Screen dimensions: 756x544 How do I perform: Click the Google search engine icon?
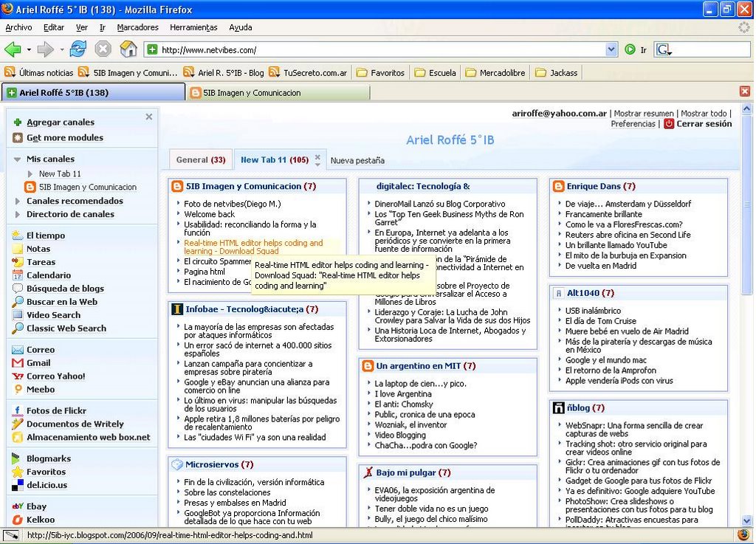click(664, 49)
